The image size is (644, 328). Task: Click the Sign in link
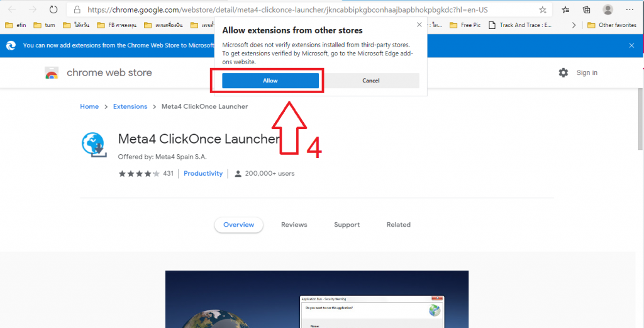click(587, 73)
